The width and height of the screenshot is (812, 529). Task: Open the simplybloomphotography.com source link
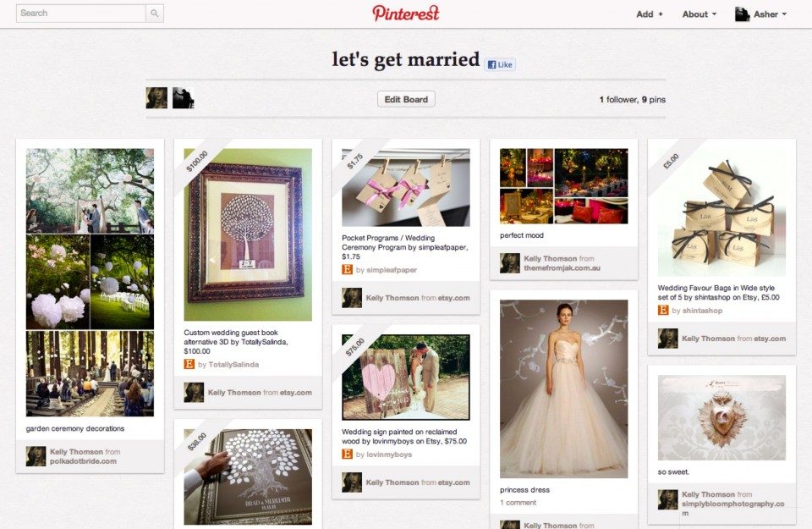732,508
